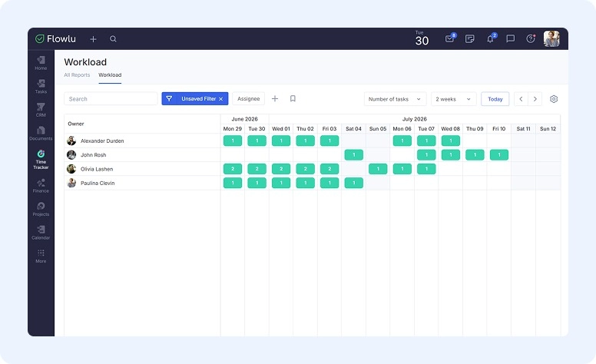
Task: Click Paulina Clevin's Sat 04 task cell
Action: click(354, 183)
